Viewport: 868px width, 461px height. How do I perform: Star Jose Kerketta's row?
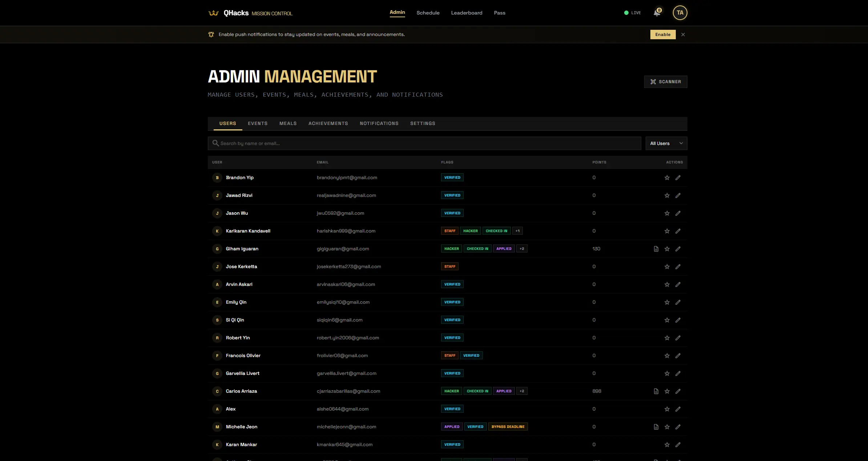click(x=667, y=266)
